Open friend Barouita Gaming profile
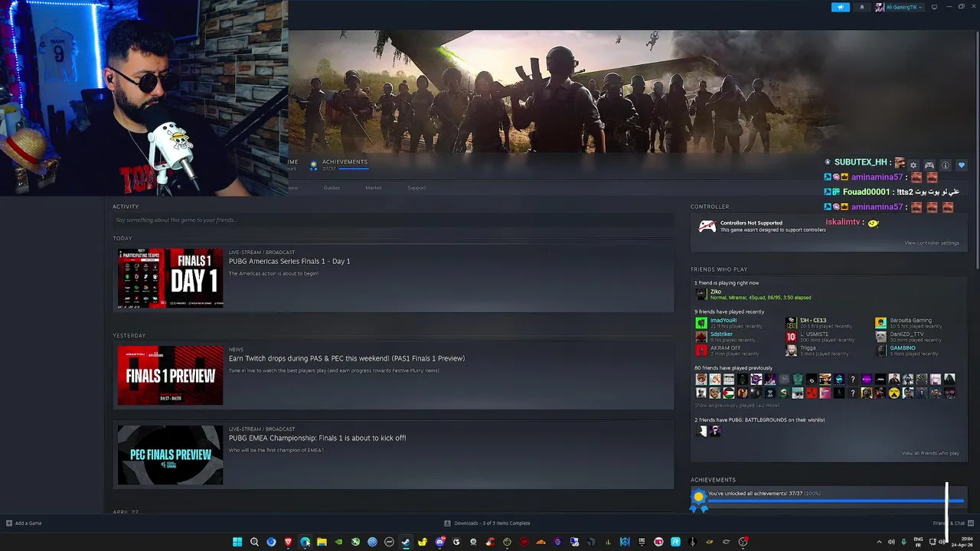The height and width of the screenshot is (551, 980). (909, 323)
